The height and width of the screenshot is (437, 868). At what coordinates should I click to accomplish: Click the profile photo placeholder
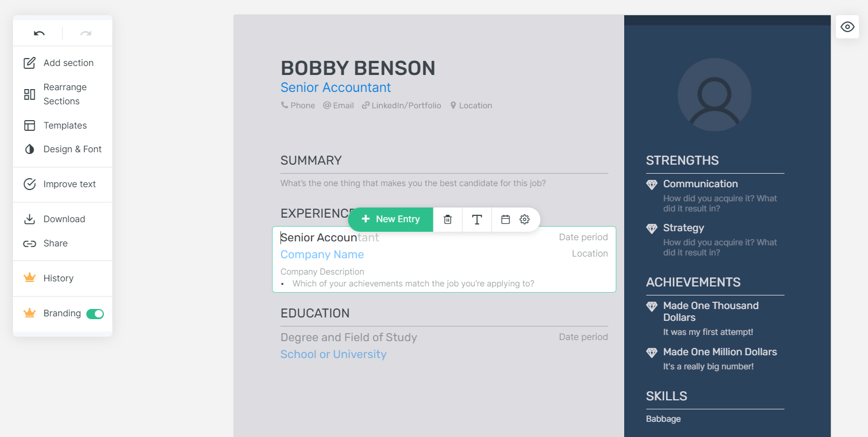[x=714, y=95]
